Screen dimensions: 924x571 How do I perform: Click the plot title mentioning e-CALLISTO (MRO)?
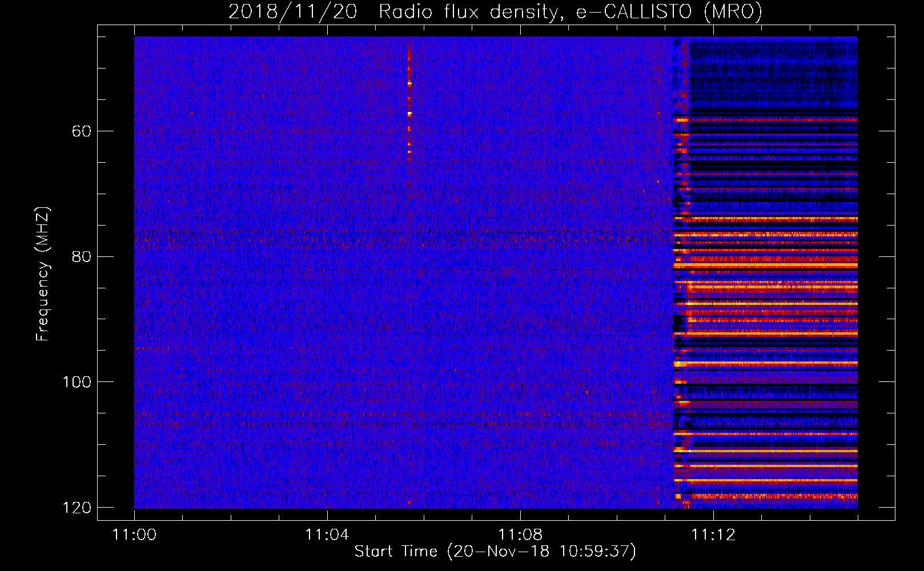point(495,11)
